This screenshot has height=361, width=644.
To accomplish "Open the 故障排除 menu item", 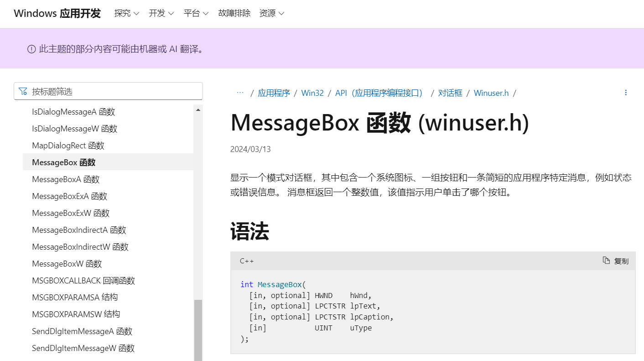I will [x=234, y=13].
